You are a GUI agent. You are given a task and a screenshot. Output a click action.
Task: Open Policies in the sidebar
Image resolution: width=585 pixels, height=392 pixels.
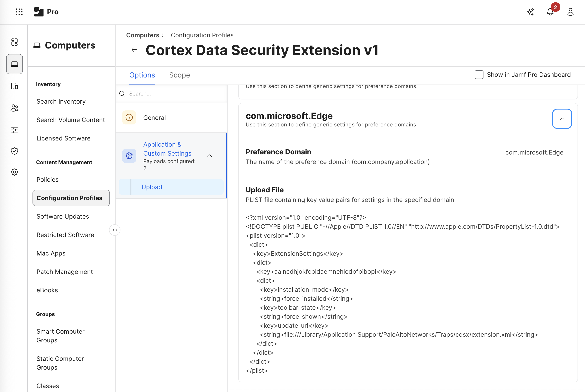(47, 180)
